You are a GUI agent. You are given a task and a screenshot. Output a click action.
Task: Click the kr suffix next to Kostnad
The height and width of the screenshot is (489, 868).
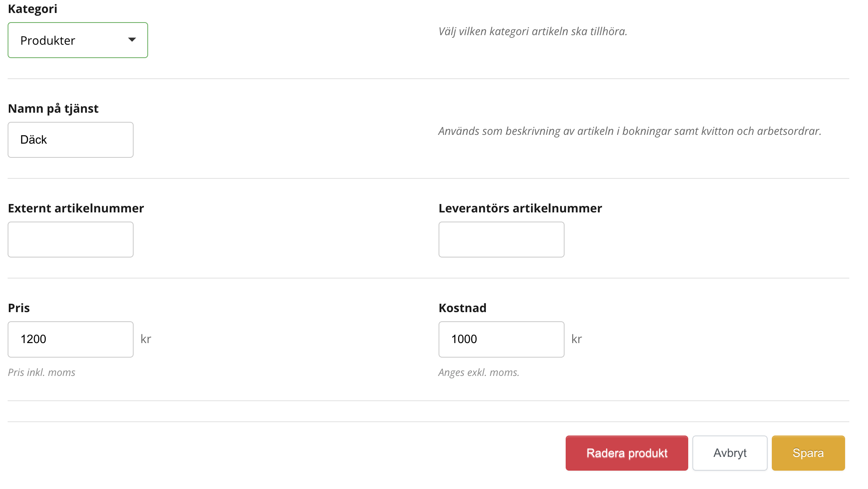tap(576, 339)
